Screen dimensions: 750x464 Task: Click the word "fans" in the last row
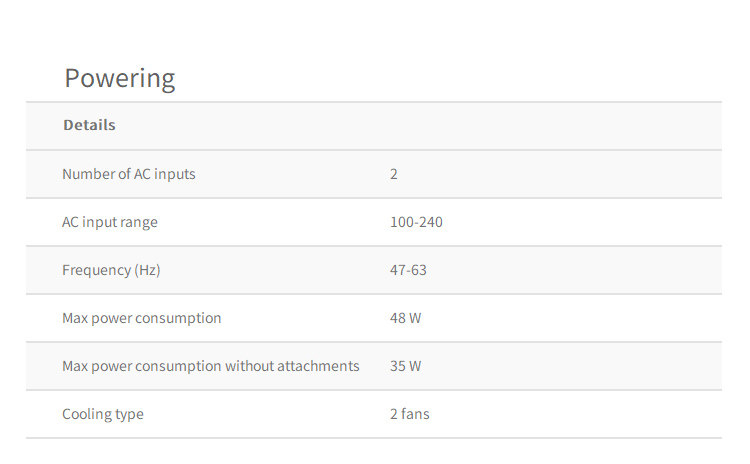[415, 414]
